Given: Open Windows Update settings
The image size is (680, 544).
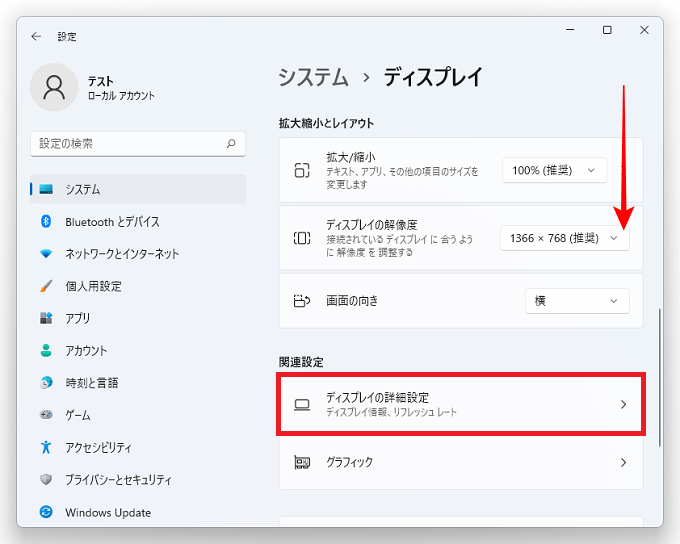Looking at the screenshot, I should click(x=138, y=512).
